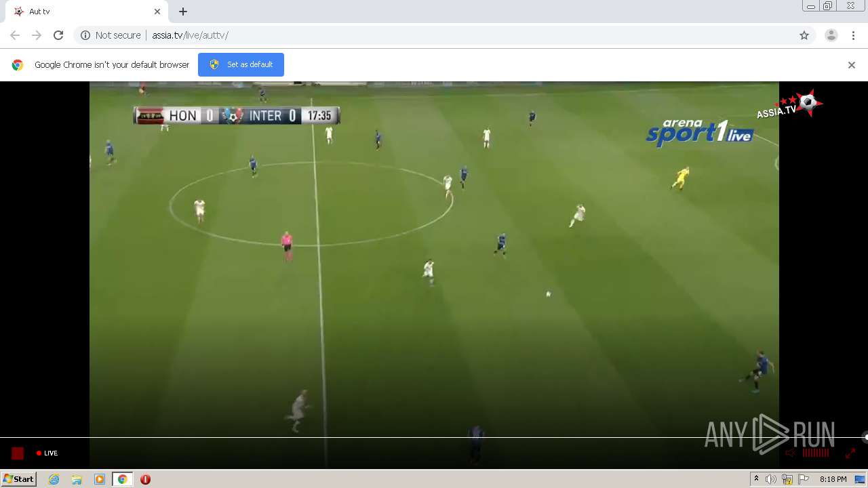The height and width of the screenshot is (488, 868).
Task: Close the Aut tv tab
Action: (x=157, y=12)
